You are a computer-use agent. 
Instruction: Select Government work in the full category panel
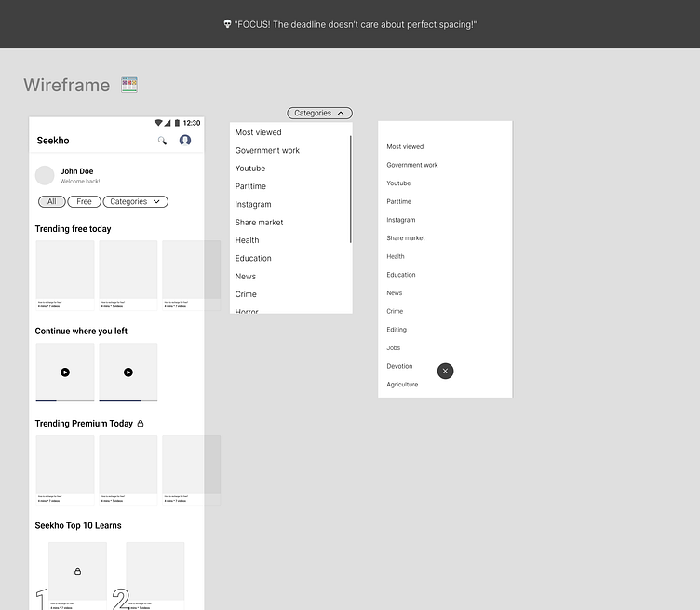pyautogui.click(x=412, y=165)
